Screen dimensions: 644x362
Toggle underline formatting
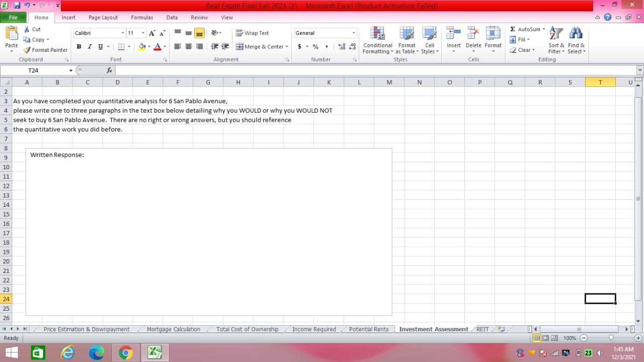tap(100, 46)
